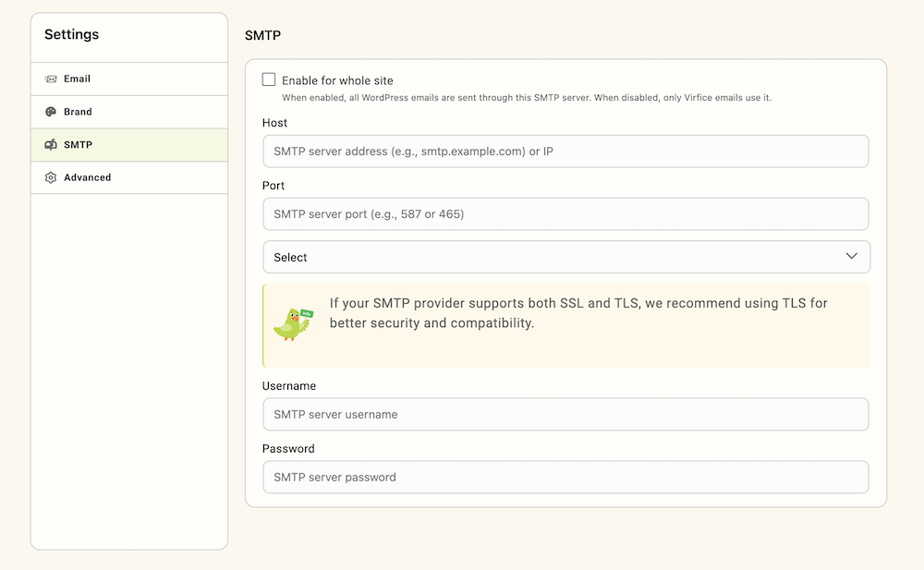Click the palette icon next to Brand

click(51, 112)
